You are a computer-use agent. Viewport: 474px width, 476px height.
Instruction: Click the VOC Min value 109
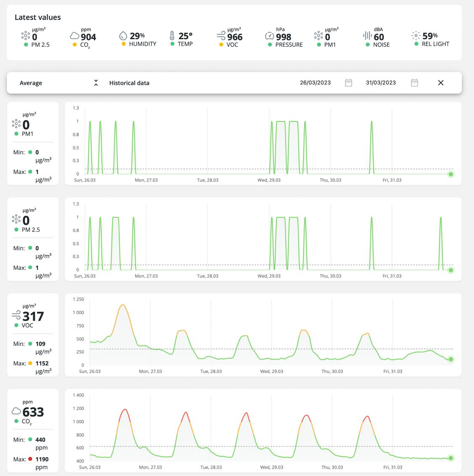pyautogui.click(x=40, y=344)
